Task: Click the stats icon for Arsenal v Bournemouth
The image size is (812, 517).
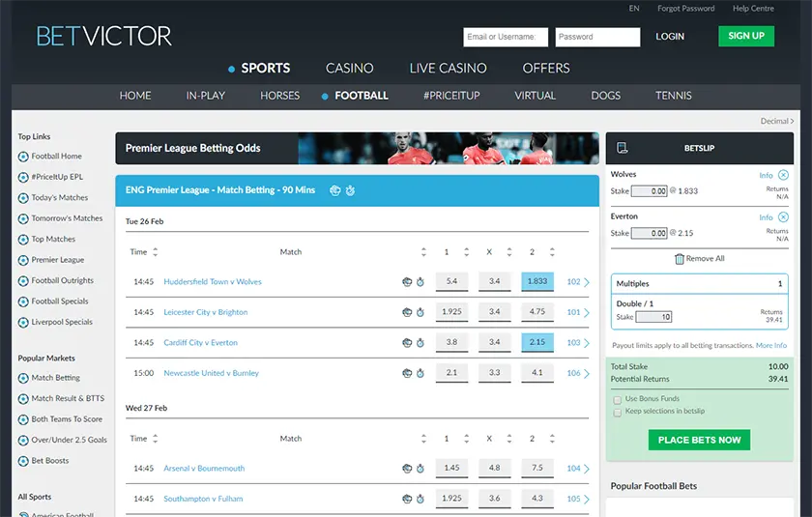Action: (407, 469)
